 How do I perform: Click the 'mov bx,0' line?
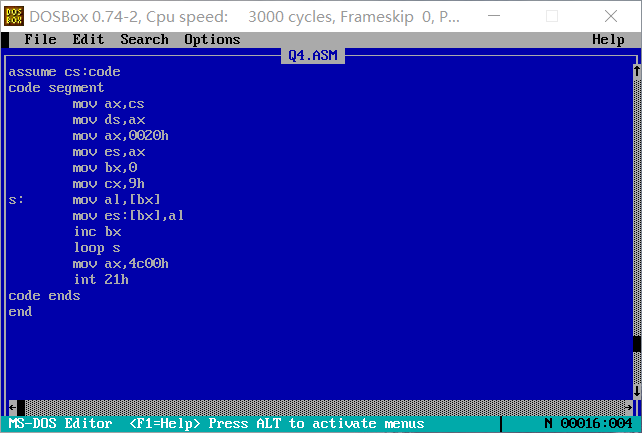coord(104,167)
